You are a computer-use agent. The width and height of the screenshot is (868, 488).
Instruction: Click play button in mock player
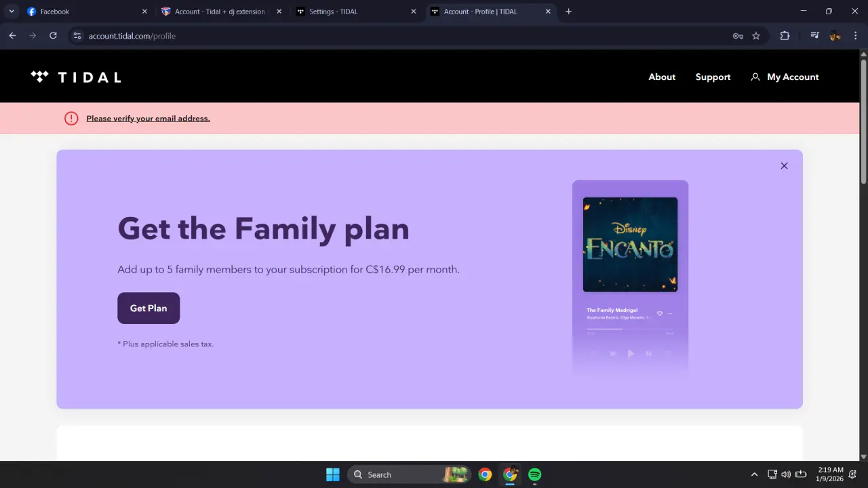click(631, 353)
